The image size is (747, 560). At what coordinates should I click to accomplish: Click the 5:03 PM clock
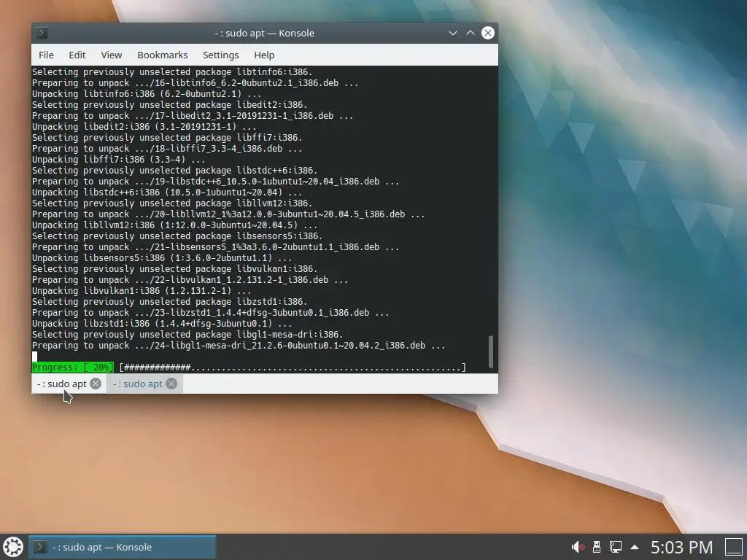pos(682,547)
